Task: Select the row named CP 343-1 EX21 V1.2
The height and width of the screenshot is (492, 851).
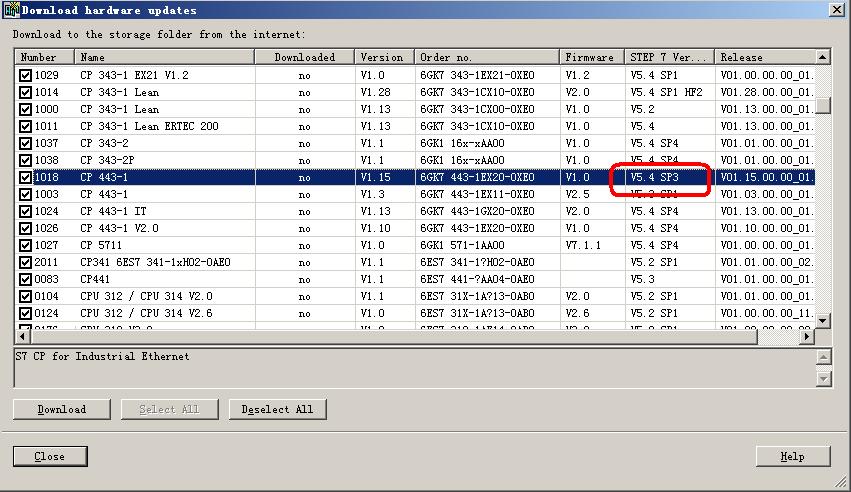Action: click(415, 75)
